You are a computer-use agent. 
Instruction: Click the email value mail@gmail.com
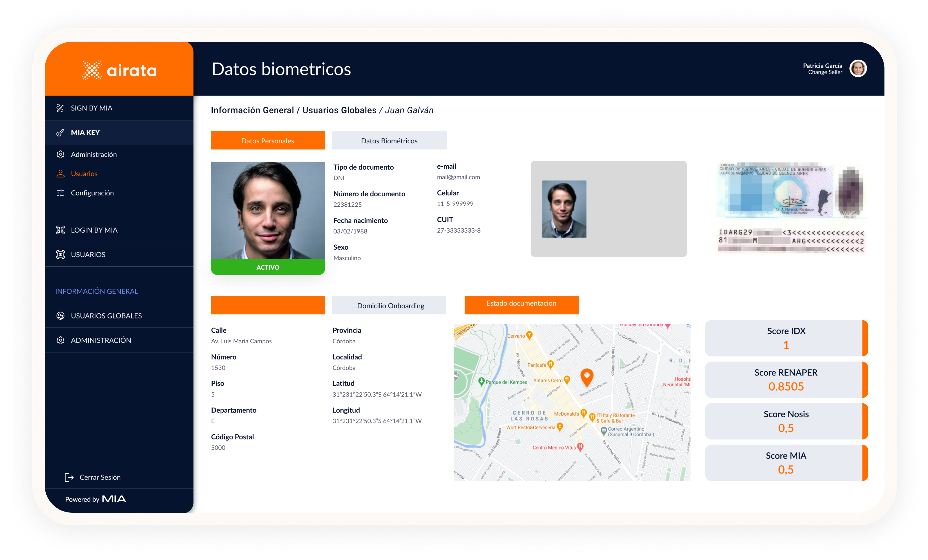click(458, 177)
